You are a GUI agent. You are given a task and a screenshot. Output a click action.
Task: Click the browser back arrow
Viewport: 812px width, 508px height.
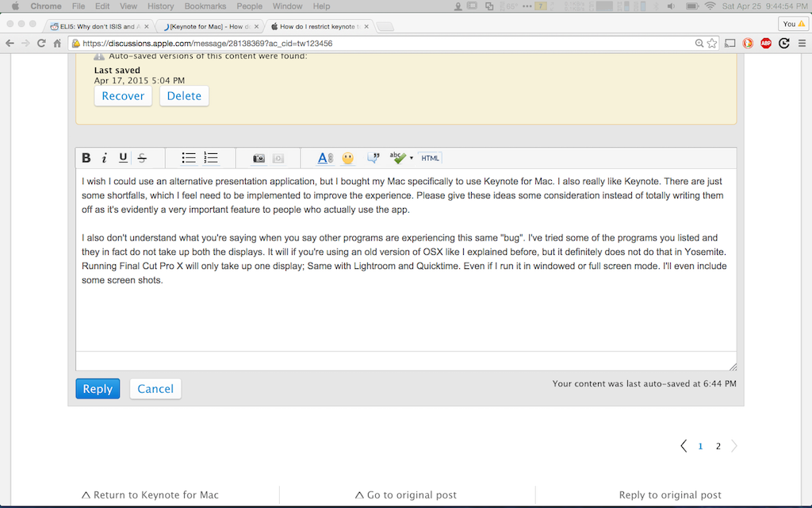10,44
